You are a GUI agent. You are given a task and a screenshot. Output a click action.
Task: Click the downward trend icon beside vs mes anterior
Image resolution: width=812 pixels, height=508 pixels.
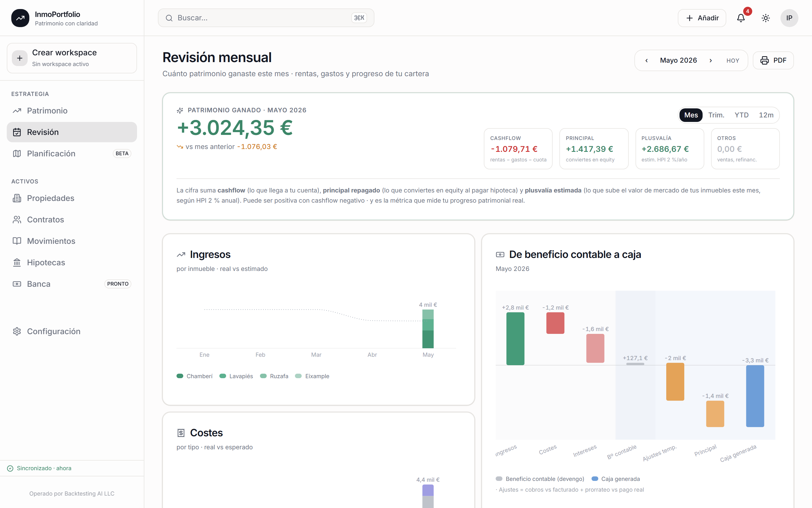coord(180,147)
